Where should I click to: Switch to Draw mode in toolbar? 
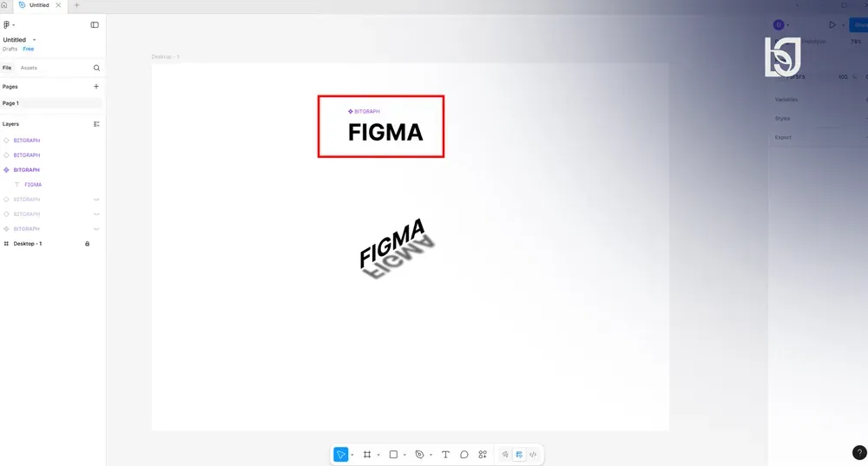[x=505, y=455]
